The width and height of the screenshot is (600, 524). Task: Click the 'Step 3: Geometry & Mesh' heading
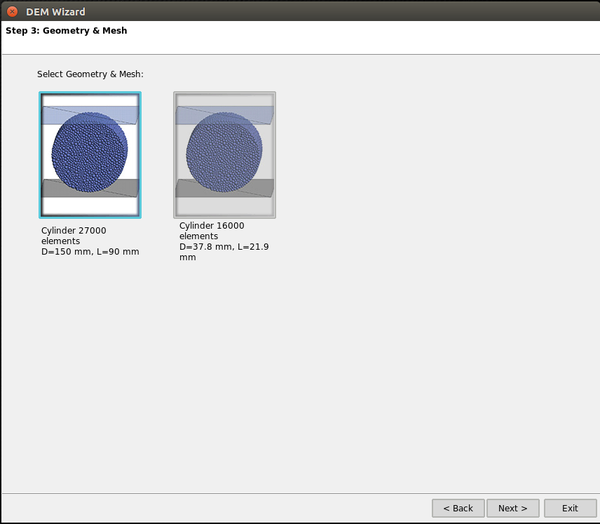pyautogui.click(x=66, y=31)
